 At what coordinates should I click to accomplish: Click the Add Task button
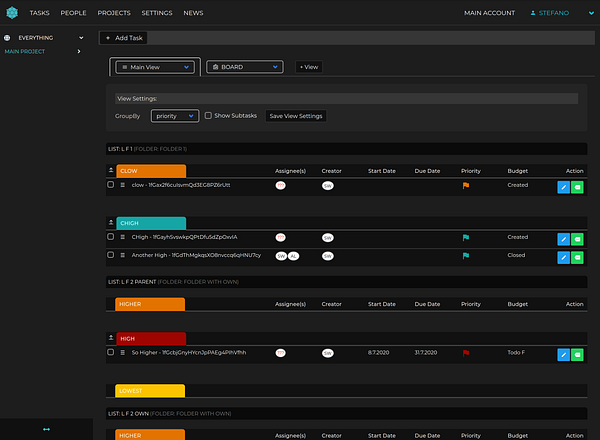click(x=124, y=38)
